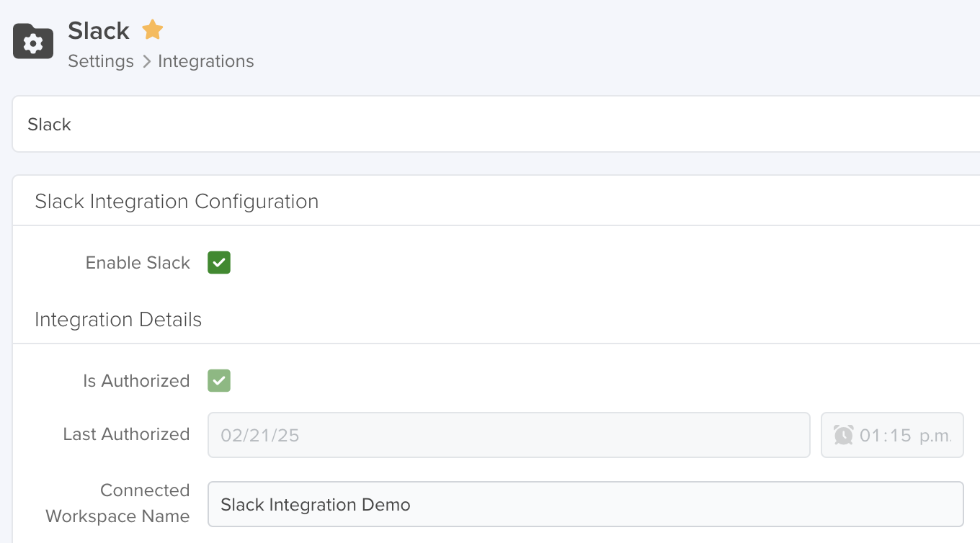Toggle the Is Authorized checkbox

218,380
